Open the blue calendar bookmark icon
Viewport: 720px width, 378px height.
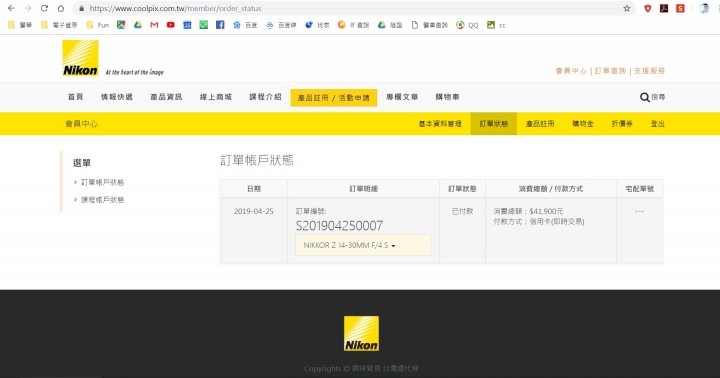point(187,25)
